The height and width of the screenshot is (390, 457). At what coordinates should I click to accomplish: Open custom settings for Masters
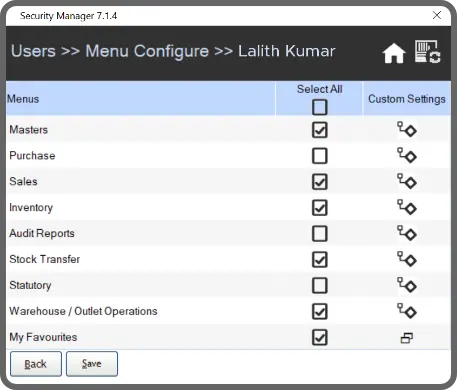(x=407, y=129)
